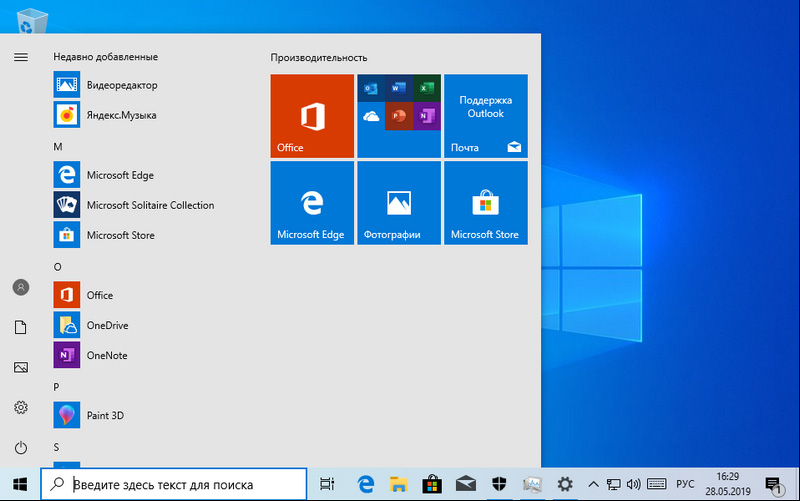This screenshot has height=501, width=800.
Task: Click the Windows Start button
Action: [x=20, y=484]
